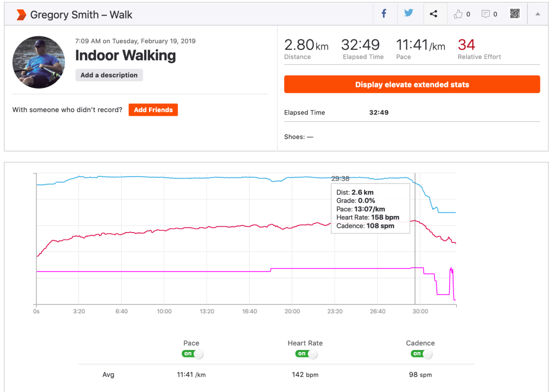The width and height of the screenshot is (552, 392).
Task: Toggle the Pace chart switch
Action: pyautogui.click(x=192, y=354)
